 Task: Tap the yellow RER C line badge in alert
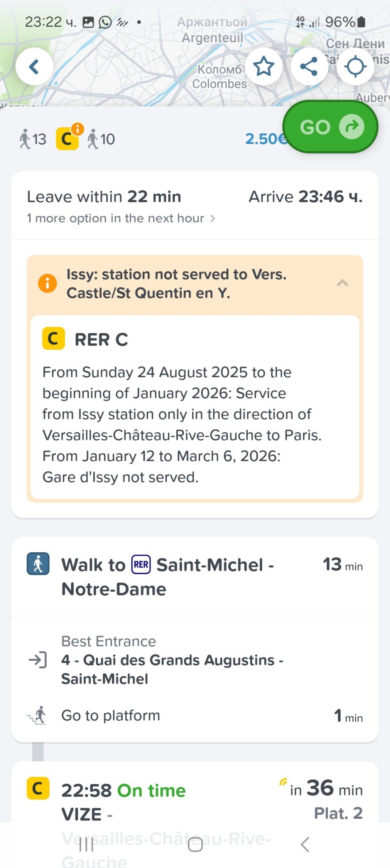[53, 339]
